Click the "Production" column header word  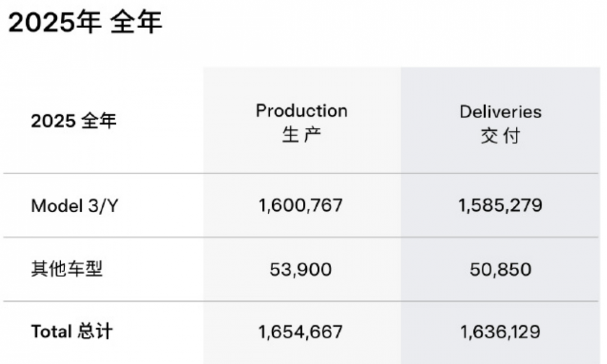301,111
